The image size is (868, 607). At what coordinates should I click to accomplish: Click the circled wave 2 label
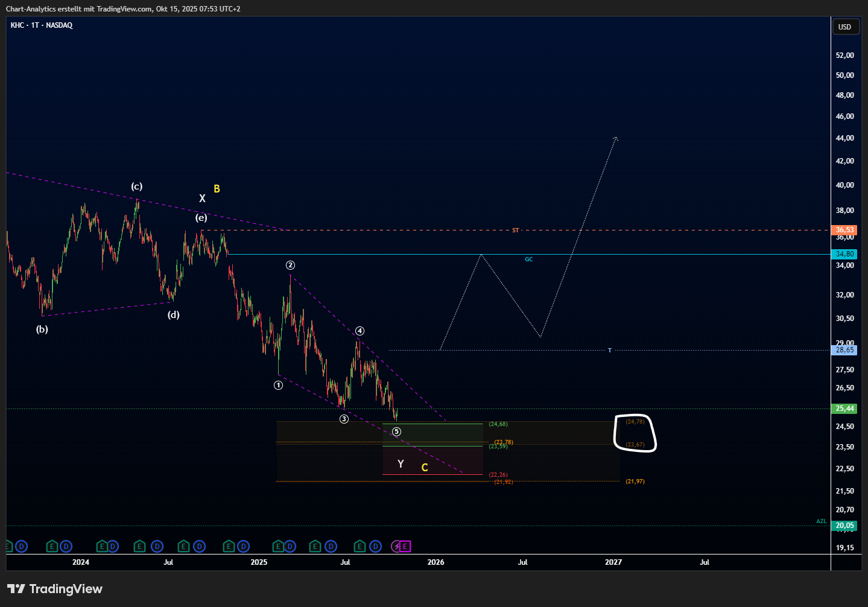coord(290,265)
